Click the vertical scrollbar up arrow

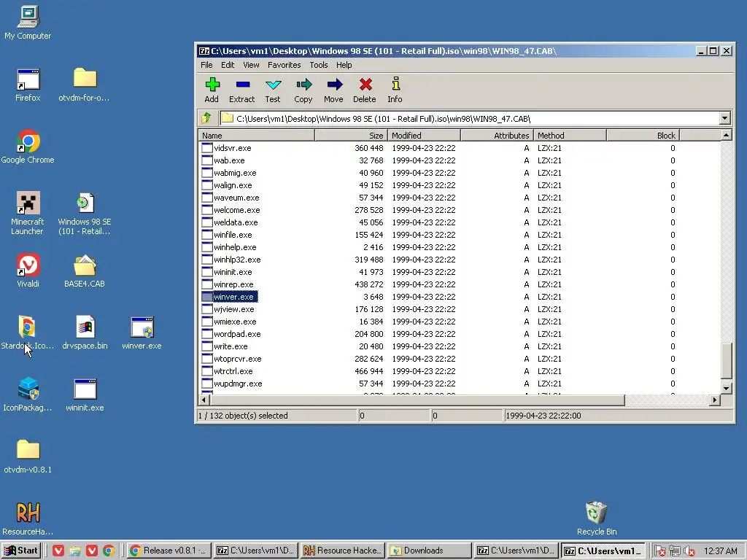[x=726, y=135]
